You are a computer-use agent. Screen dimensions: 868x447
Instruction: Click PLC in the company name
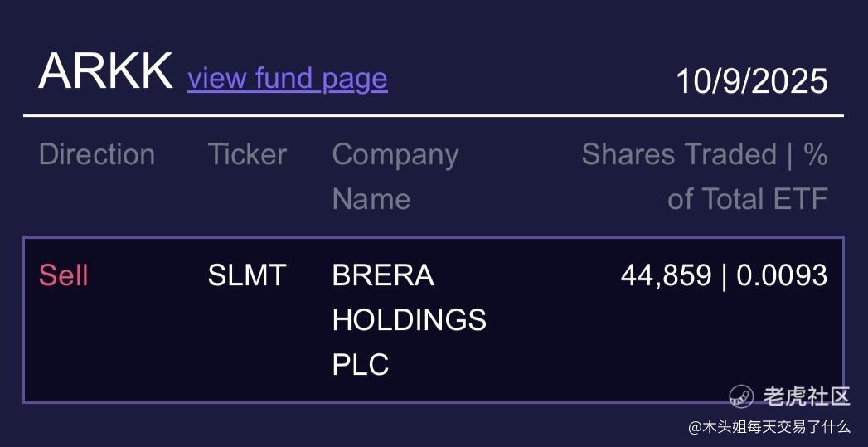(361, 365)
